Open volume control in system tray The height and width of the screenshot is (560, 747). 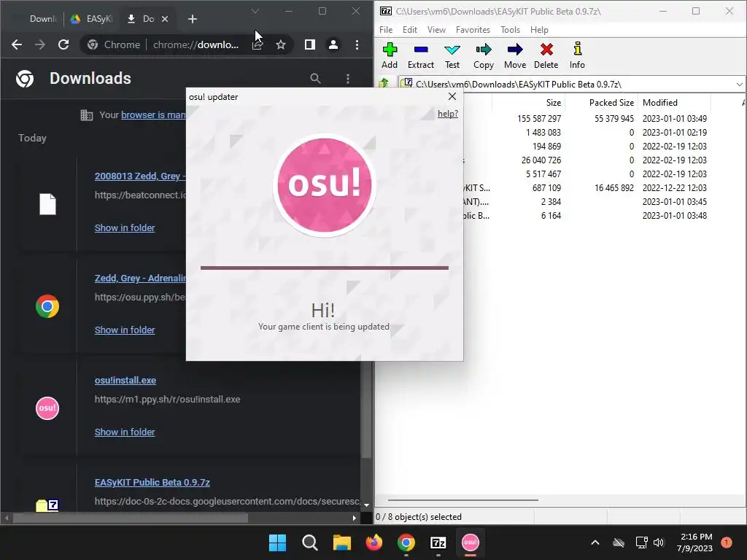(659, 542)
